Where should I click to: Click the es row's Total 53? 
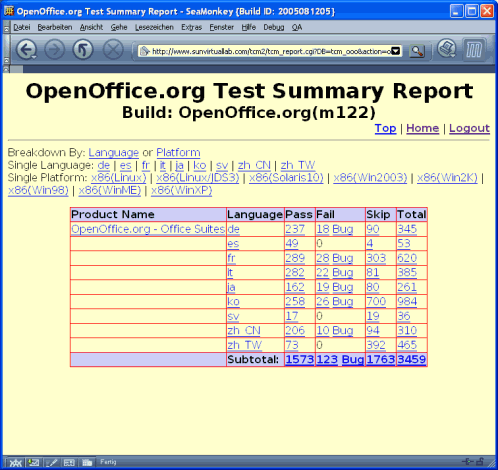(404, 244)
